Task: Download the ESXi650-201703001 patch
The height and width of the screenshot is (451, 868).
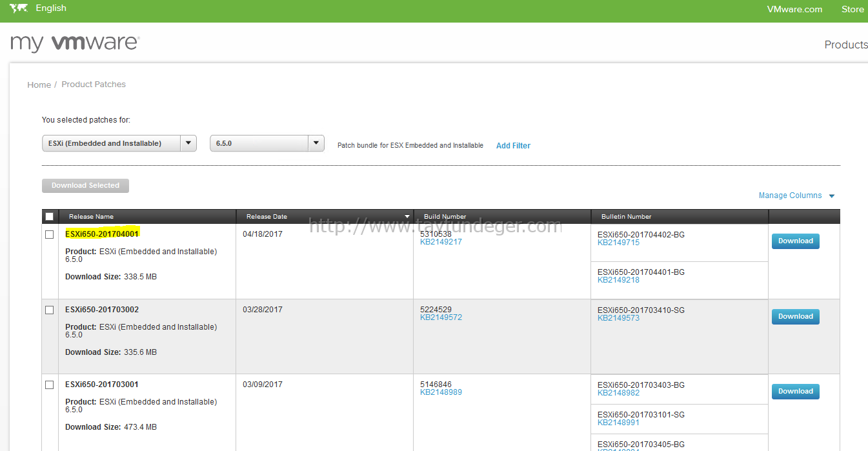Action: click(x=796, y=392)
